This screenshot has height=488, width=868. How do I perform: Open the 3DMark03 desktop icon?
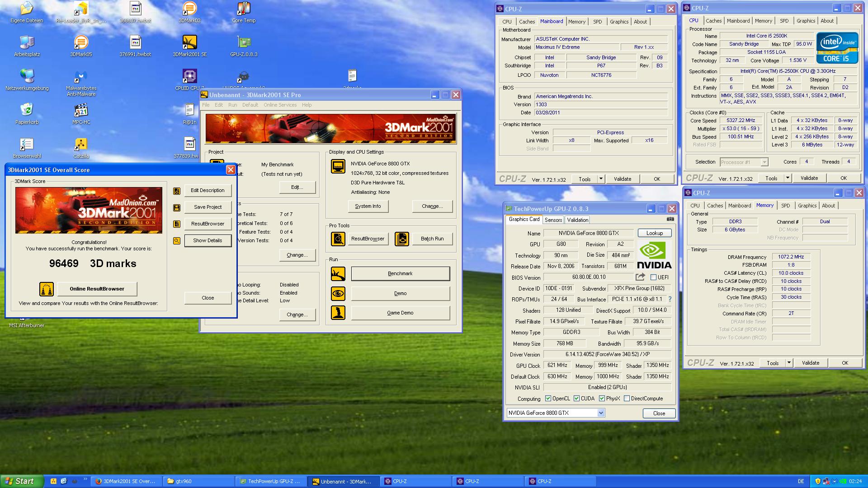click(189, 12)
